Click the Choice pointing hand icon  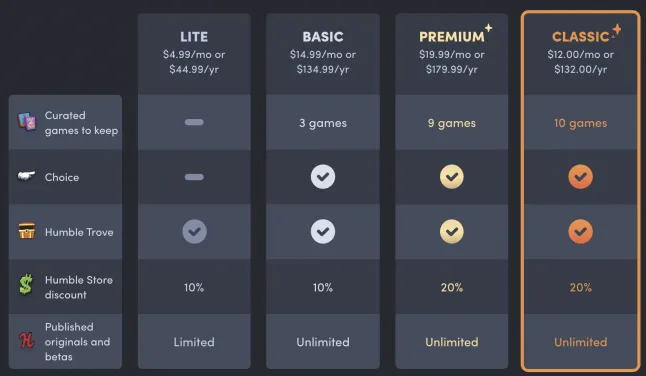pyautogui.click(x=26, y=176)
